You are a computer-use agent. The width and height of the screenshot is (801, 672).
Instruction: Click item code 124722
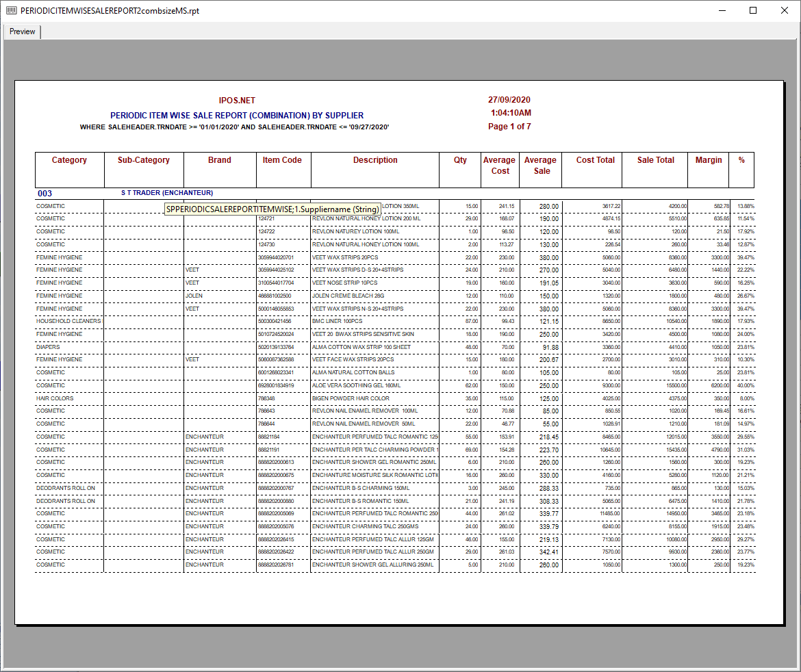[x=266, y=231]
